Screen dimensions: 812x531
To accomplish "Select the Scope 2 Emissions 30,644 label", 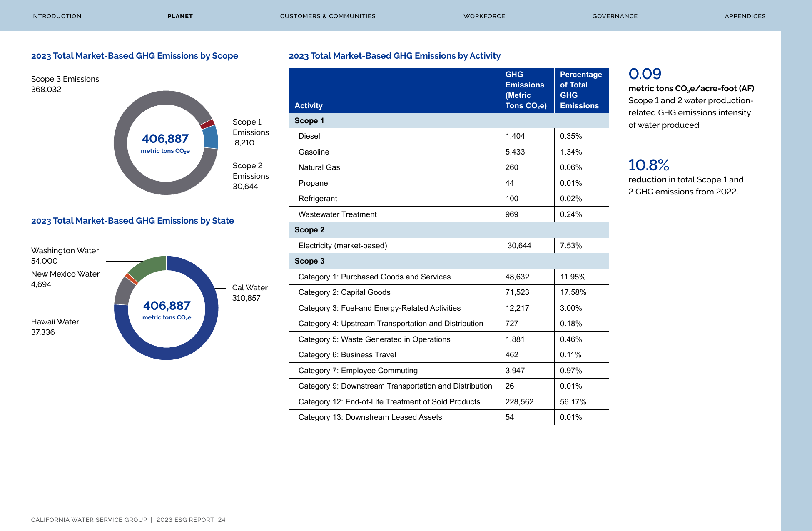I will coord(251,176).
